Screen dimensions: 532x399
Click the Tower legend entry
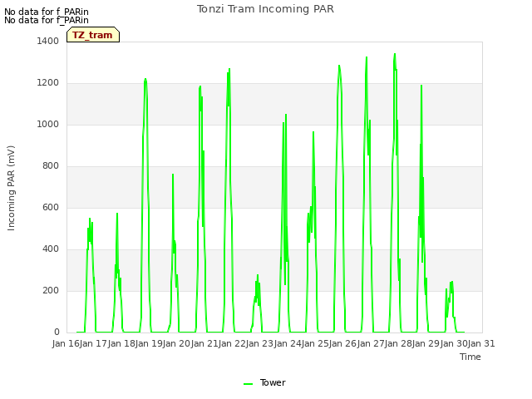pyautogui.click(x=265, y=382)
